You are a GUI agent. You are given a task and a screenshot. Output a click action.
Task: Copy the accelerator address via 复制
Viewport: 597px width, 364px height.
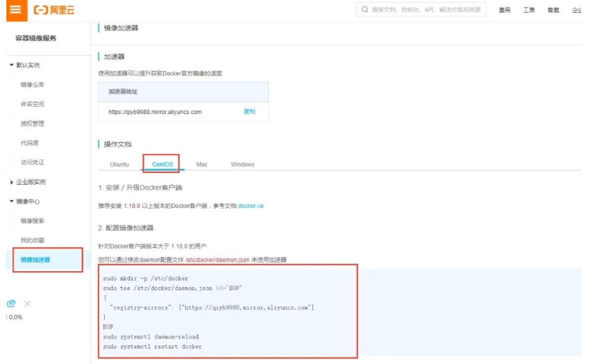249,112
